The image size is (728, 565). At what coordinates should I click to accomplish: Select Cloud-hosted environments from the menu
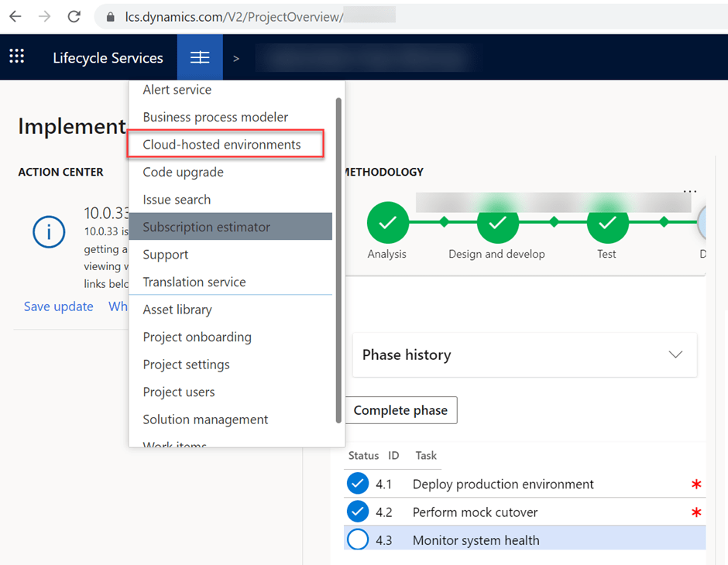tap(221, 145)
